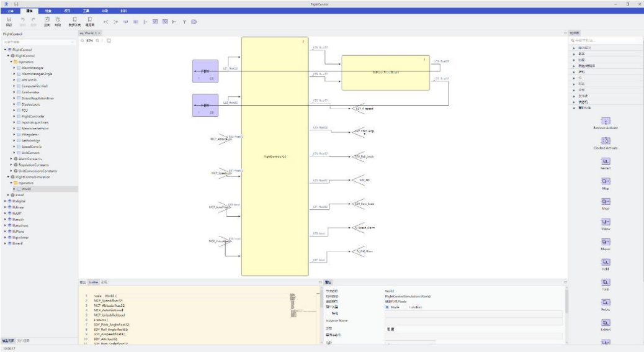Select the Confirmator operator in tree
The height and width of the screenshot is (352, 644).
click(30, 92)
